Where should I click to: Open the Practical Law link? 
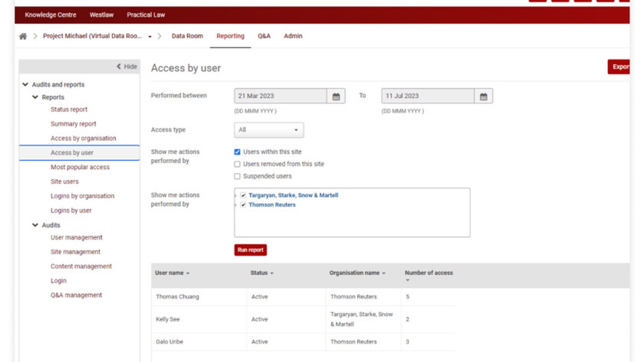pyautogui.click(x=145, y=15)
